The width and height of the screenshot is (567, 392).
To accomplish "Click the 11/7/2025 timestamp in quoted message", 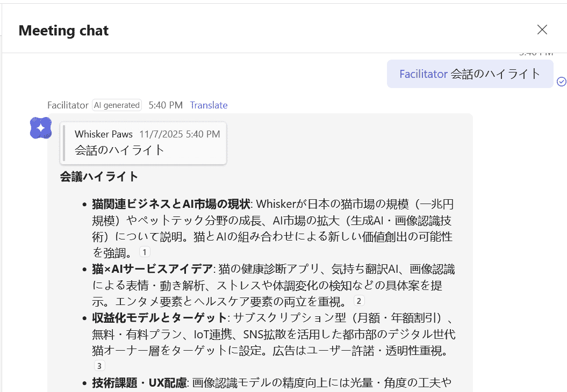I will tap(179, 134).
